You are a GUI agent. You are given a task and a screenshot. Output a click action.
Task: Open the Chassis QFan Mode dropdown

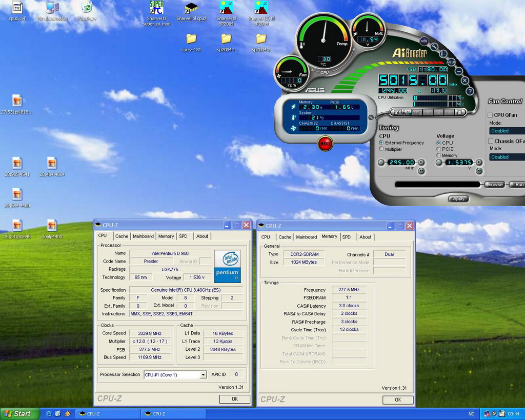click(x=507, y=157)
